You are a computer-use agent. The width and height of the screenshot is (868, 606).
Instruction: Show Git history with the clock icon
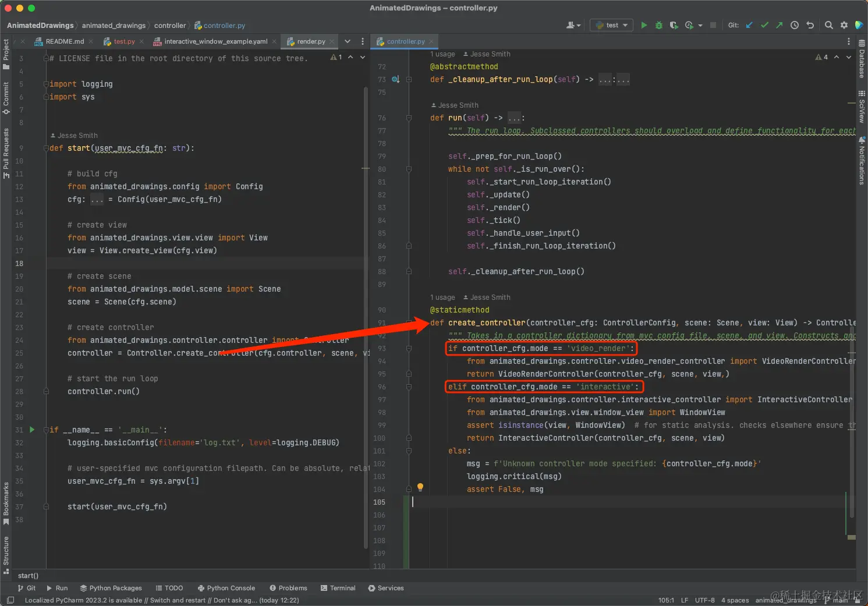pos(795,25)
